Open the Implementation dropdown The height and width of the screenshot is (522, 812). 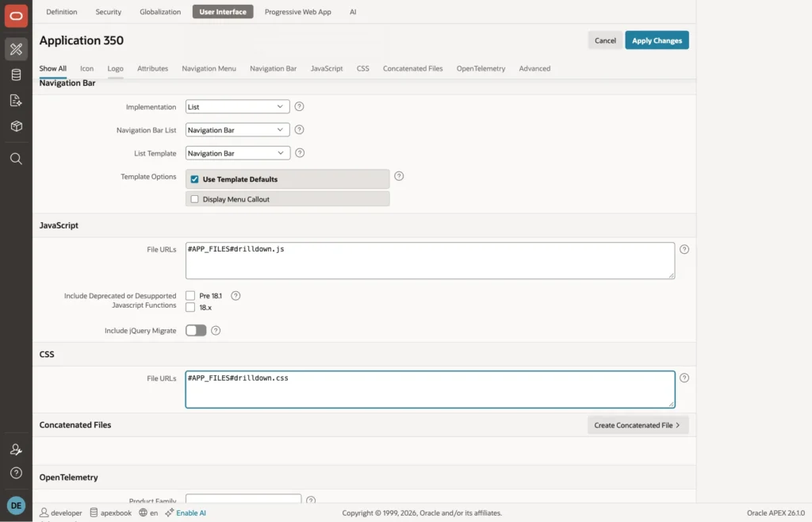[x=237, y=106]
